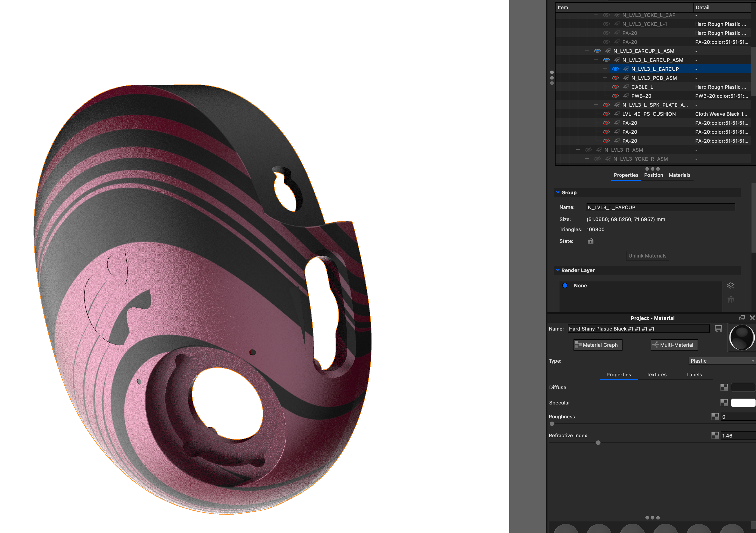Screen dimensions: 756x533
Task: Switch to the Materials tab
Action: point(679,175)
